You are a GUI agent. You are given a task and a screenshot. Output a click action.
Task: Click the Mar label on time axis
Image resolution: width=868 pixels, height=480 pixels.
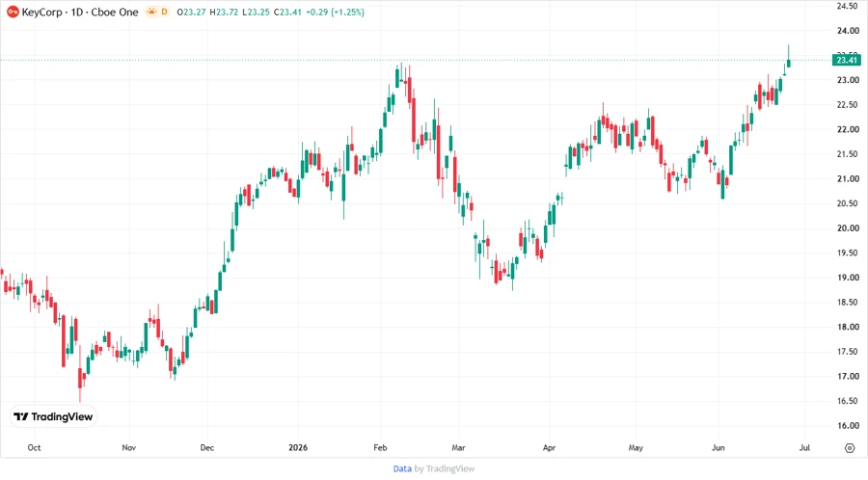coord(458,447)
